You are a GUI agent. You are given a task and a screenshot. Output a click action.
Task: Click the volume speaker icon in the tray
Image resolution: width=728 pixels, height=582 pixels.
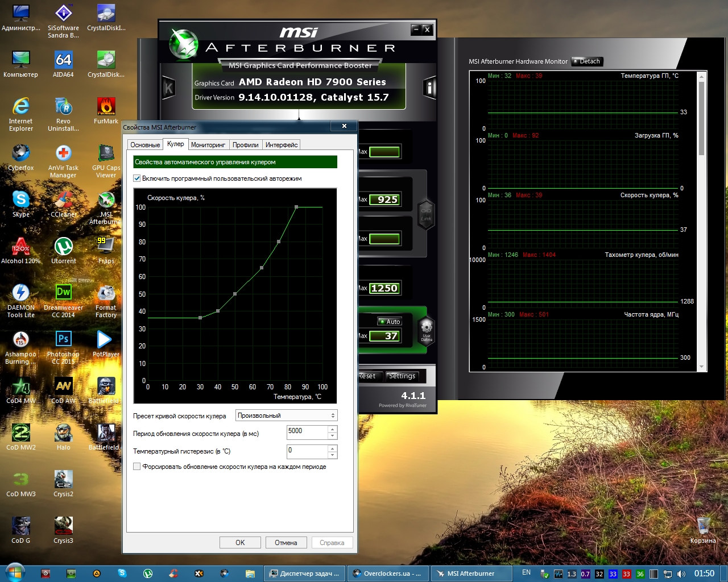click(681, 574)
